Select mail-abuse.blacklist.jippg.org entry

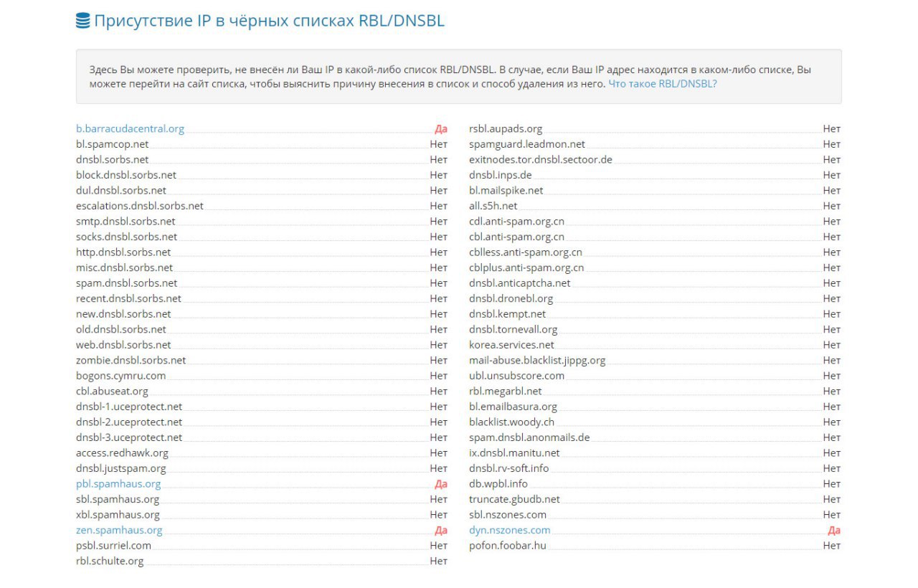coord(537,359)
